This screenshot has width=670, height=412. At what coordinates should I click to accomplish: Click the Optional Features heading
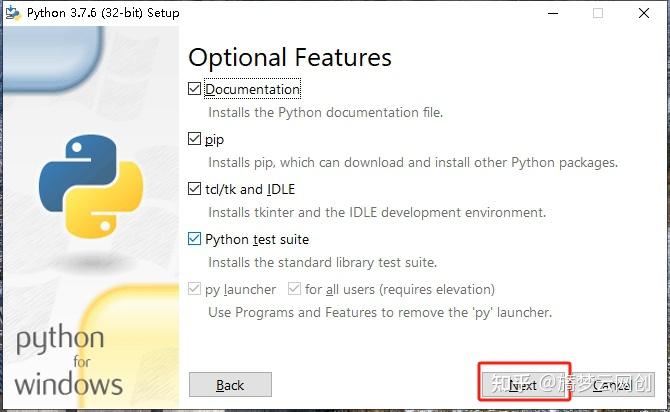click(x=290, y=58)
